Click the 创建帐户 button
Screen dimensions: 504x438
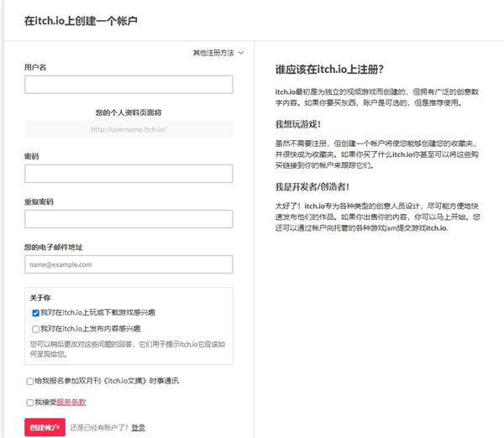[45, 427]
